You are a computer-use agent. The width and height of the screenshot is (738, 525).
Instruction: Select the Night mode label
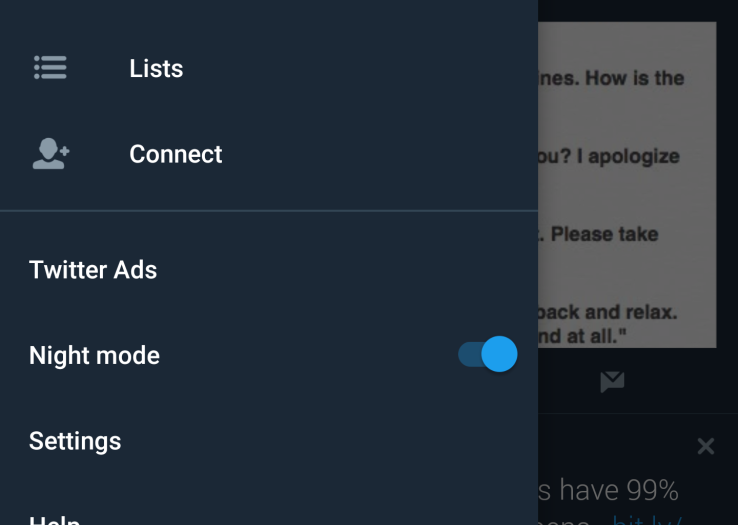[x=95, y=355]
